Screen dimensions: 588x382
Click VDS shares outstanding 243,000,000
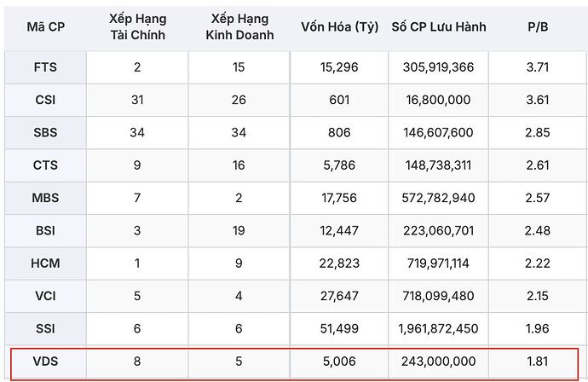(439, 362)
